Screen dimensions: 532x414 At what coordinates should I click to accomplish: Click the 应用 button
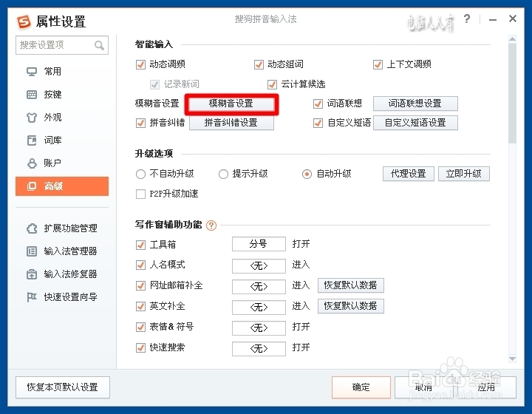pos(486,387)
